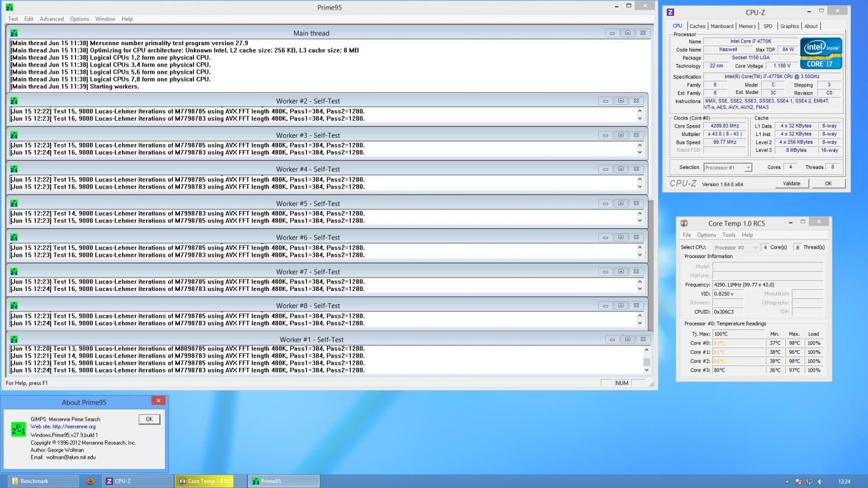This screenshot has height=488, width=868.
Task: Click the Worker #4 Self-Test window icon
Action: pos(14,169)
